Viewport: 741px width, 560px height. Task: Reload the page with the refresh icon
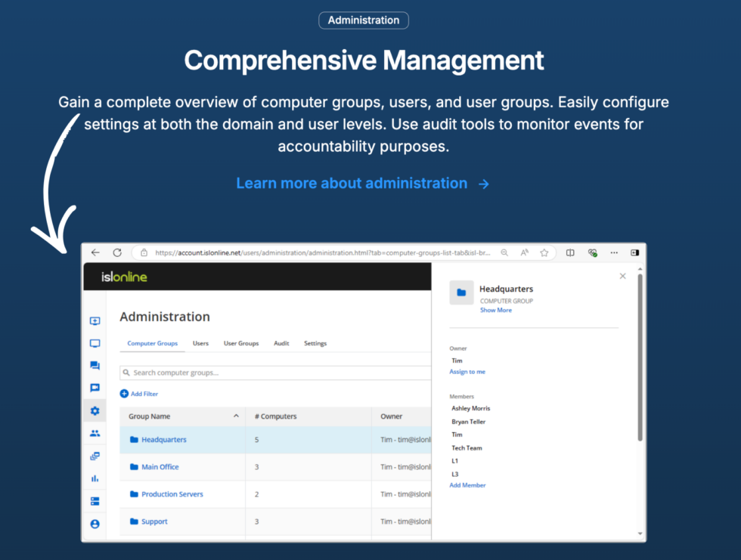[117, 252]
